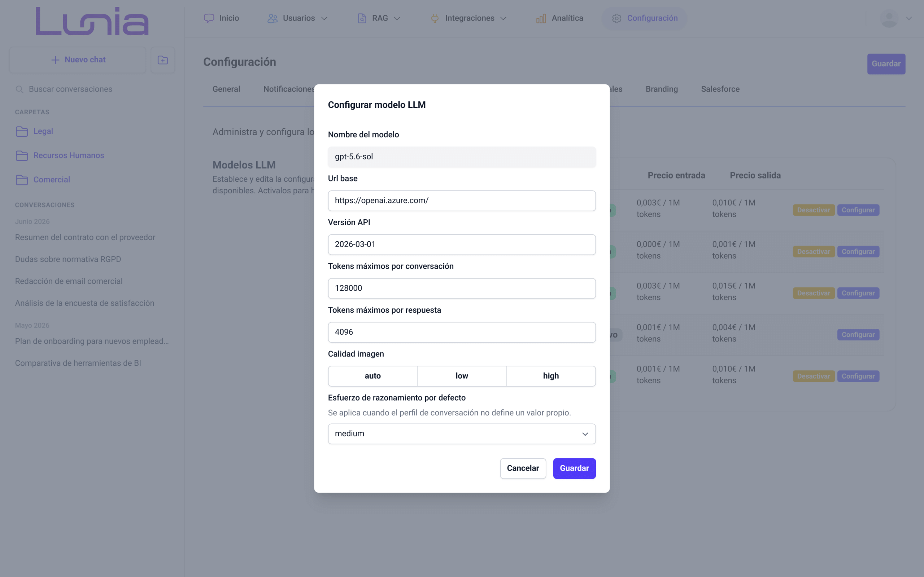This screenshot has height=577, width=924.
Task: Expand the Usuarios menu
Action: click(x=297, y=18)
